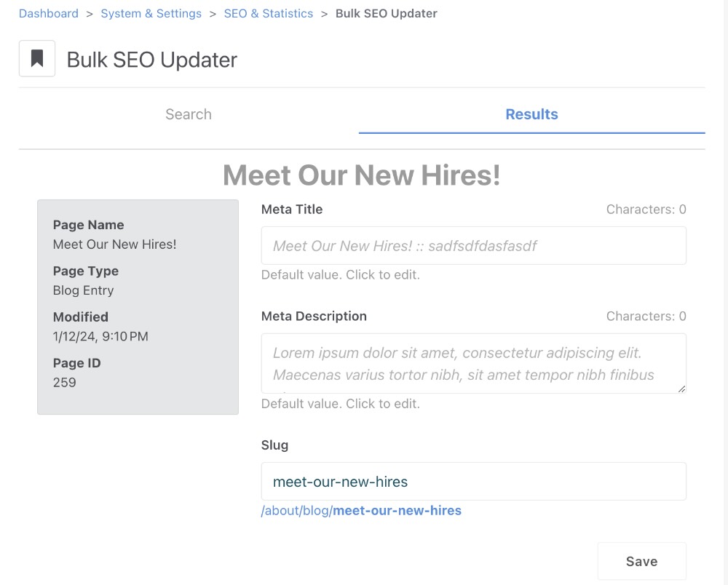Click the Meet Our New Hires! page title
The width and height of the screenshot is (728, 585).
click(x=360, y=175)
